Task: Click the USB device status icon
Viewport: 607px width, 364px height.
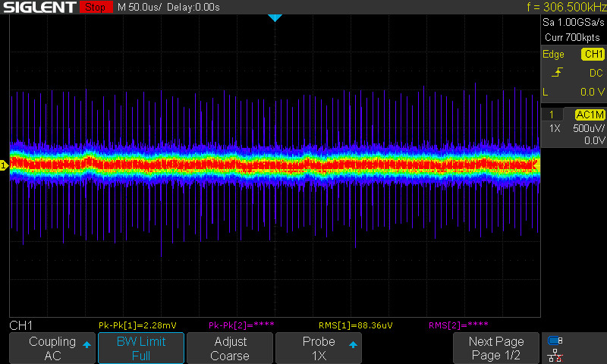Action: [555, 340]
